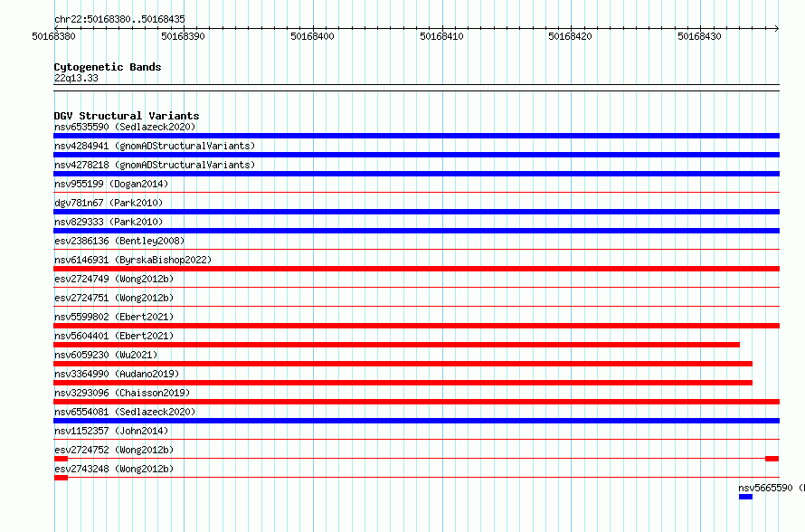Screen dimensions: 805x532
Task: Click the red bar under nsv3364990
Action: pos(403,383)
